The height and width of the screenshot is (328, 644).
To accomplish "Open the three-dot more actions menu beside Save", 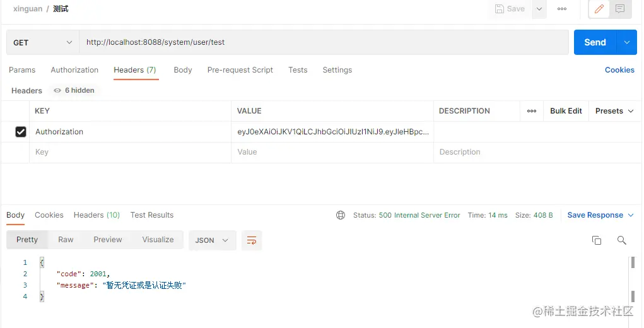I will click(x=562, y=9).
